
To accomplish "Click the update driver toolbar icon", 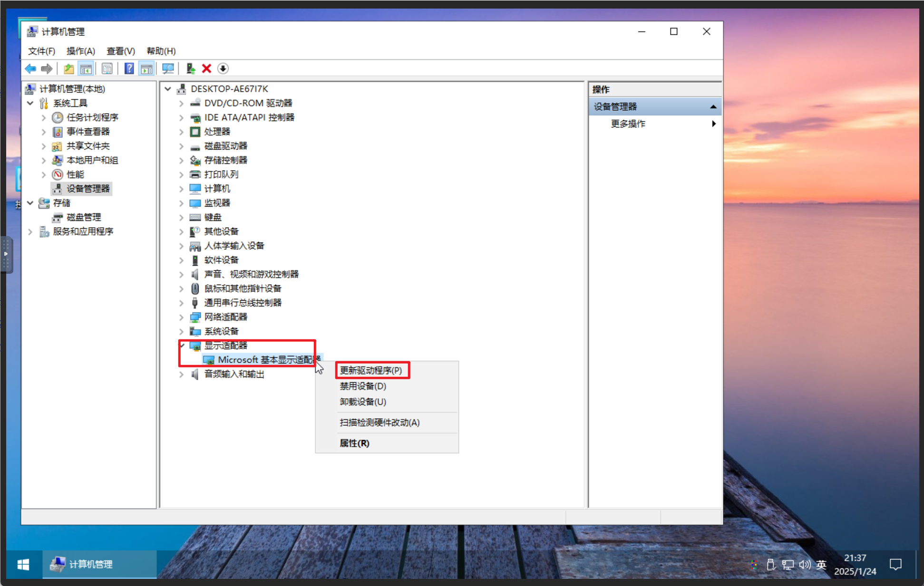I will [x=190, y=68].
